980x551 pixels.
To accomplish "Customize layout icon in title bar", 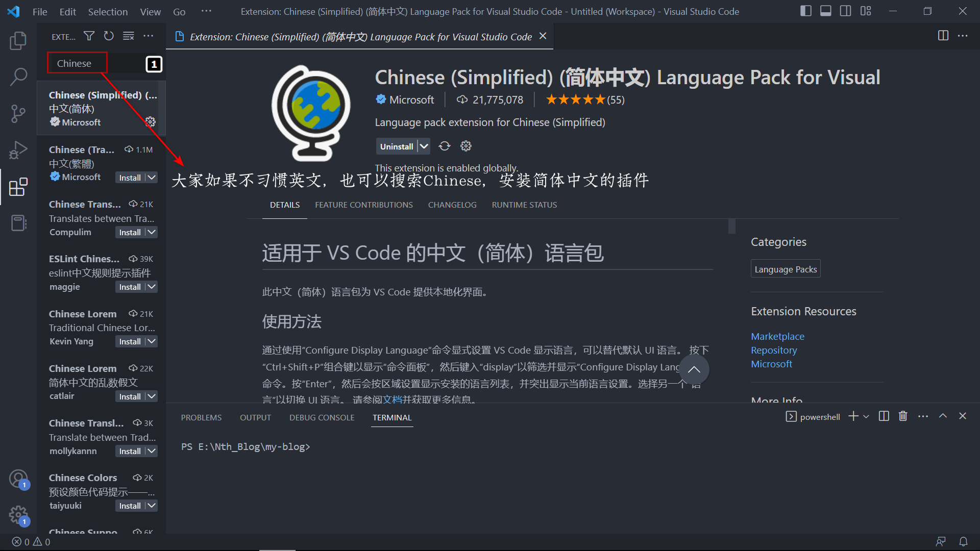I will [866, 11].
